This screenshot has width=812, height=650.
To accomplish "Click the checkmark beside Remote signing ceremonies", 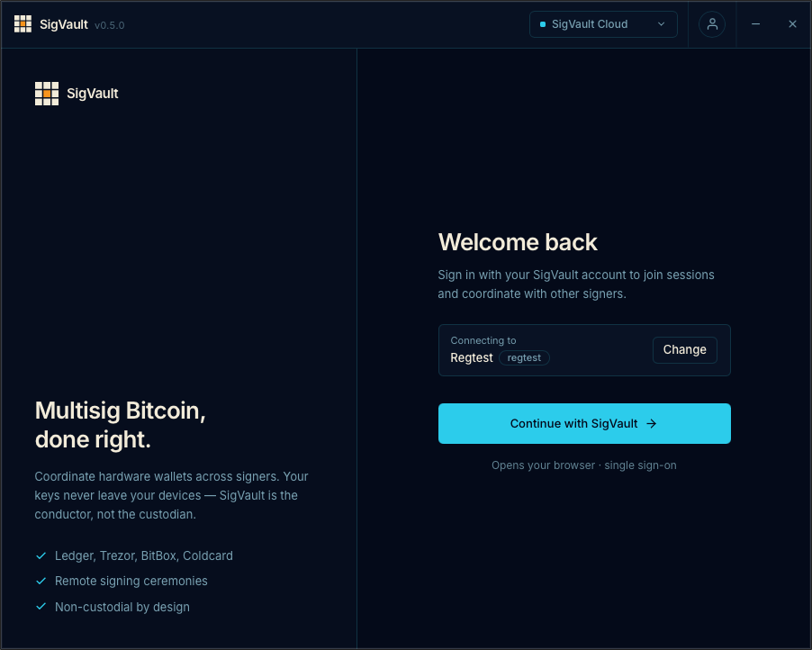I will pos(41,581).
